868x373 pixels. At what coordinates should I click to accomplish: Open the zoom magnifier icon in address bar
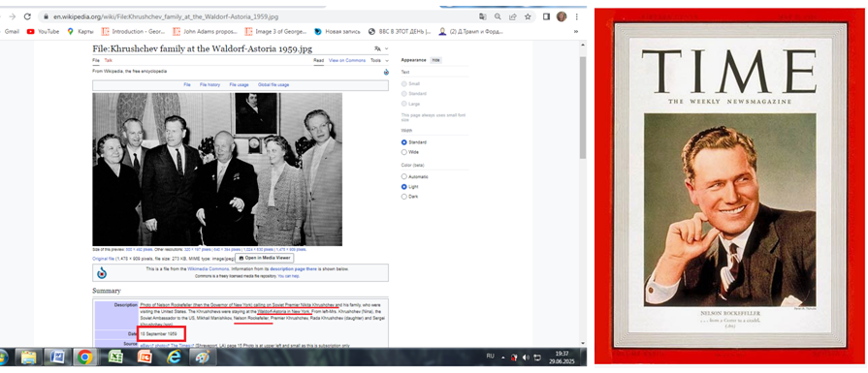498,16
